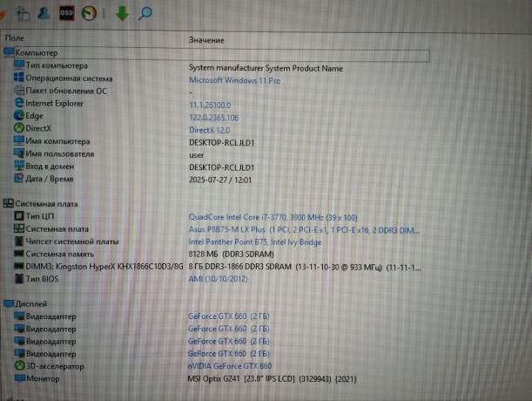The height and width of the screenshot is (401, 532).
Task: Click the chip icon beside Тип BIOS
Action: click(x=19, y=278)
